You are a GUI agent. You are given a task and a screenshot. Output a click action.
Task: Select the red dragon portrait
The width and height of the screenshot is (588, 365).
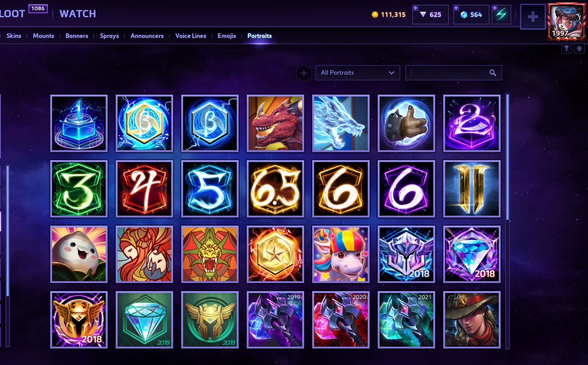coord(275,123)
